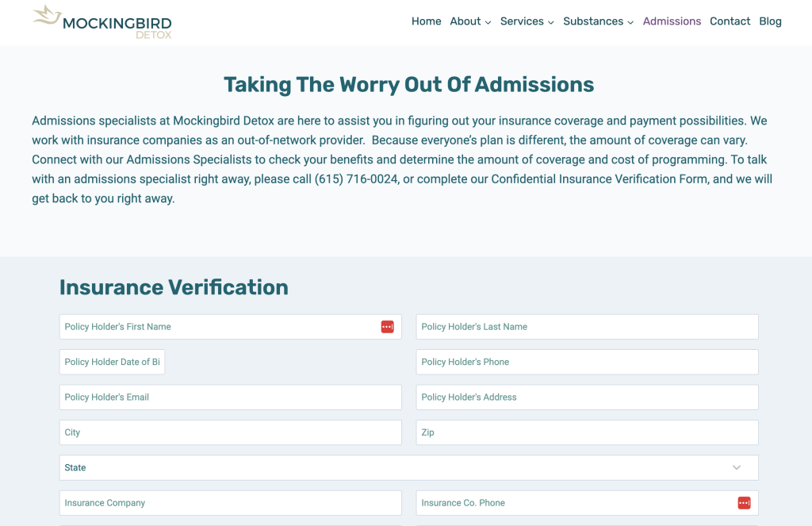Go to the Home page
The width and height of the screenshot is (812, 526).
click(426, 21)
